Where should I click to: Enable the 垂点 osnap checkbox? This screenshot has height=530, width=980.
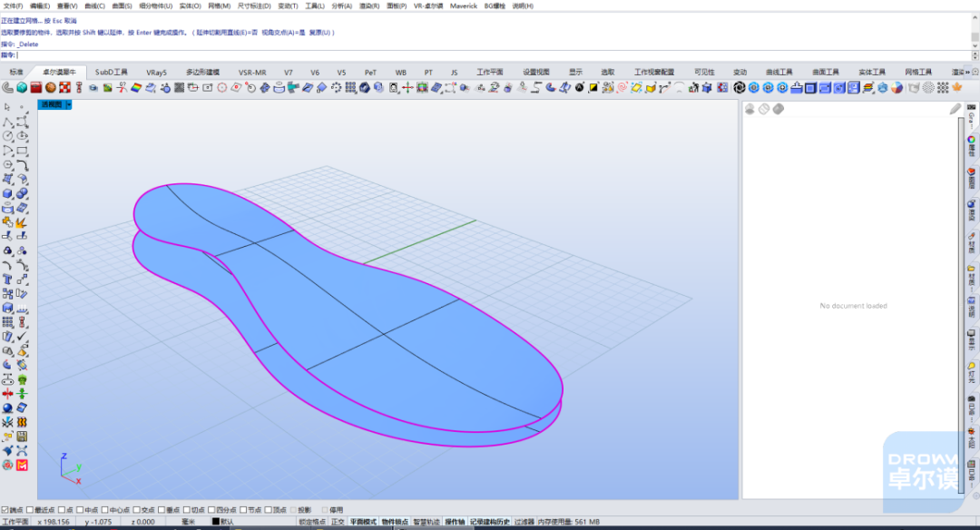coord(162,510)
